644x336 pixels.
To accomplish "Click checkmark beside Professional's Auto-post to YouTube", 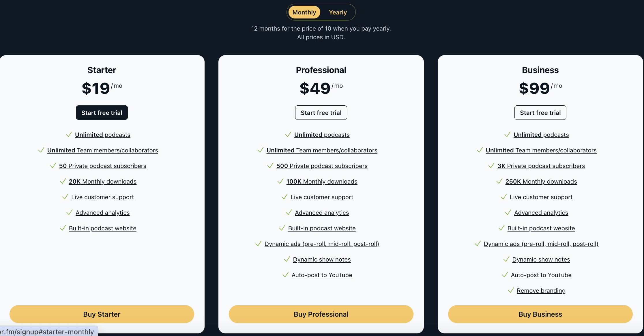I will (x=286, y=275).
